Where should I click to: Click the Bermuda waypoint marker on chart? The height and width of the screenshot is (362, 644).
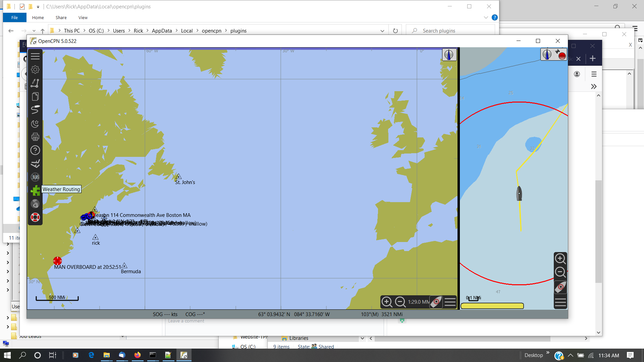point(124,265)
